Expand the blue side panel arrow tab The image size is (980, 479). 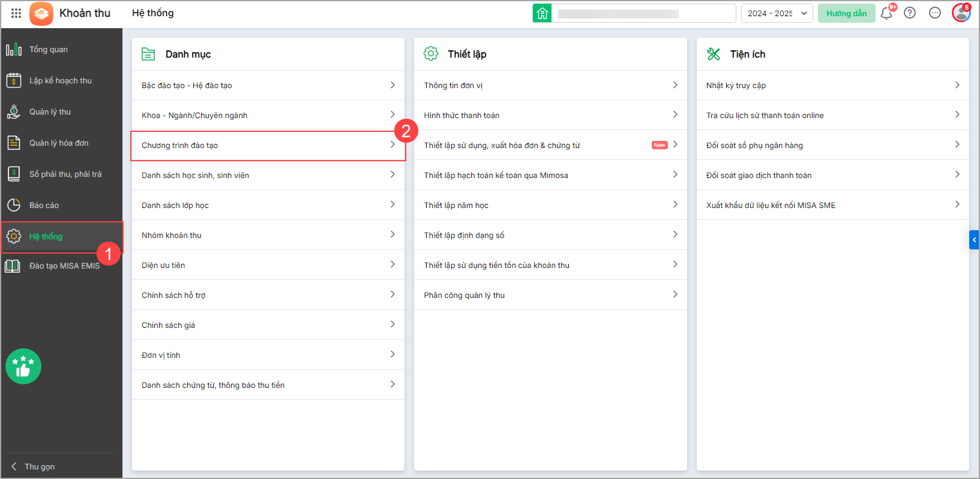[x=974, y=240]
